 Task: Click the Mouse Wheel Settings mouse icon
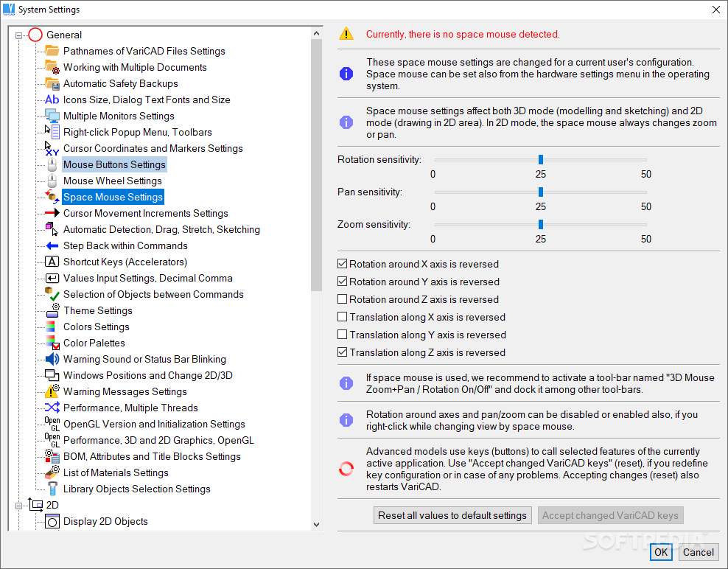(52, 181)
